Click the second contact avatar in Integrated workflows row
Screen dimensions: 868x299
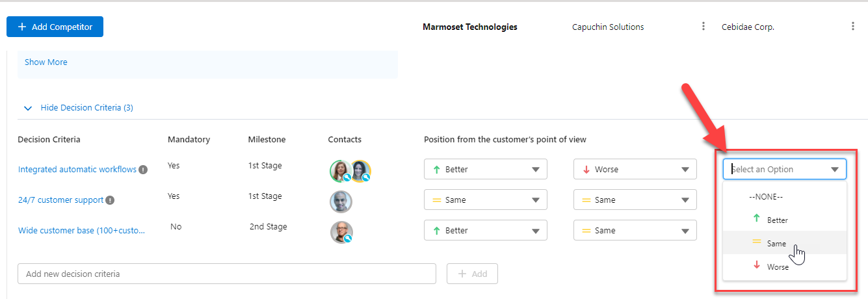click(x=360, y=170)
